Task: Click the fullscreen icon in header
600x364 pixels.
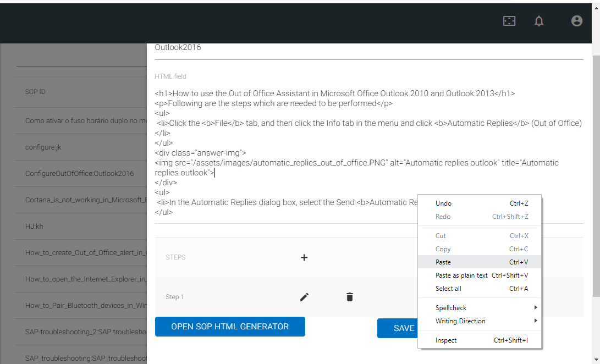Action: [x=509, y=21]
